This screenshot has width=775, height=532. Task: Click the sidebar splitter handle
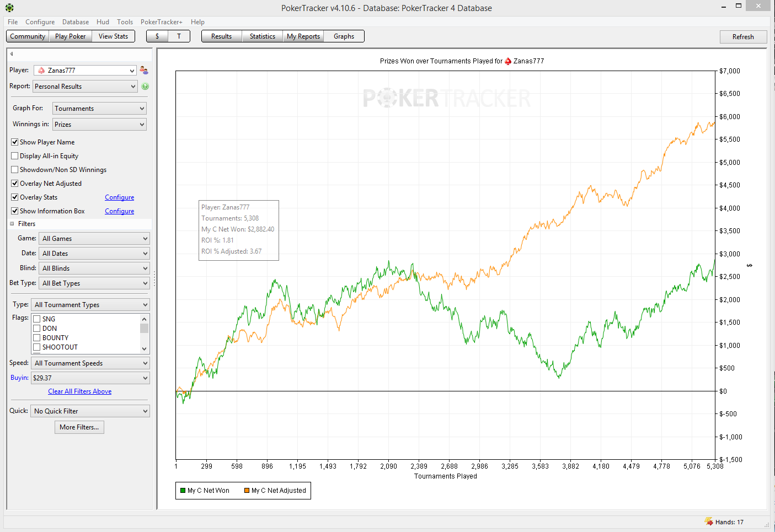pyautogui.click(x=154, y=278)
